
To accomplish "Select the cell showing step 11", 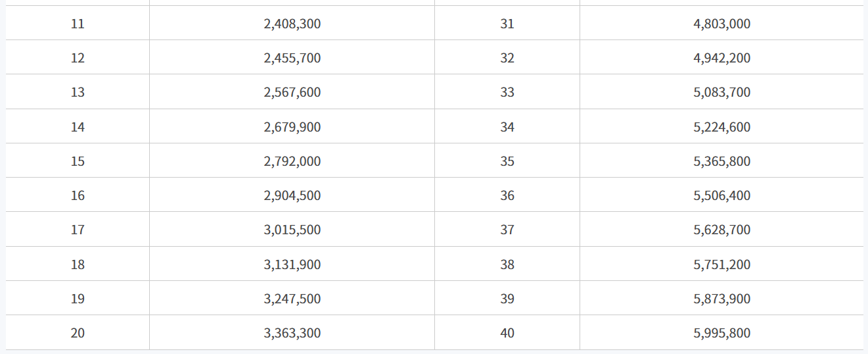I will [78, 24].
